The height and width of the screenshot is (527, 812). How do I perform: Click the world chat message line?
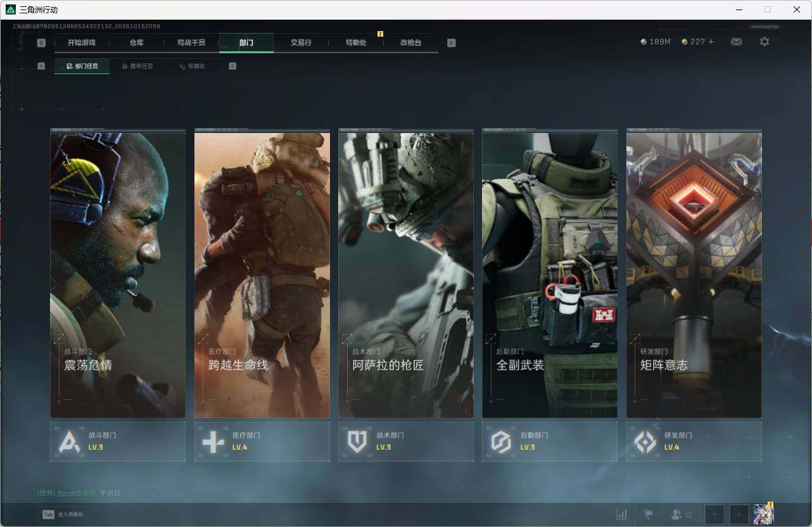(x=79, y=493)
